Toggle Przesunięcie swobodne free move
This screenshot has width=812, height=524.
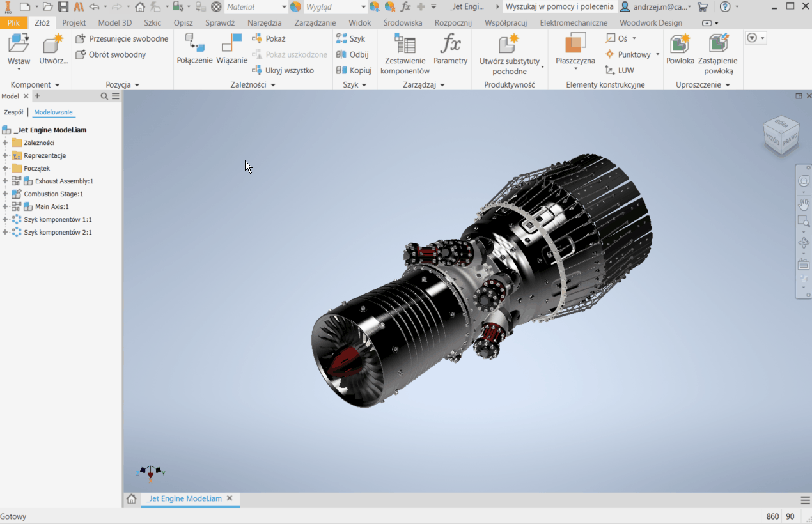[122, 39]
